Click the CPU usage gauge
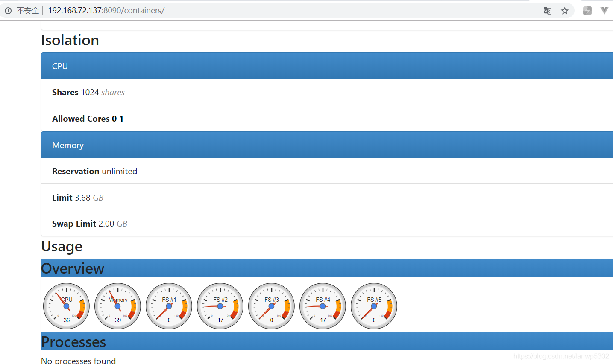613x364 pixels. click(66, 306)
